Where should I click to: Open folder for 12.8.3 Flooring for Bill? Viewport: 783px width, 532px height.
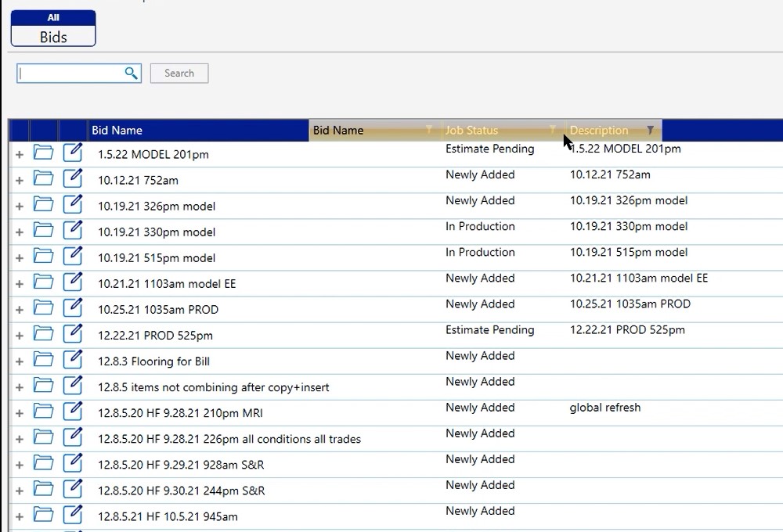pos(43,361)
